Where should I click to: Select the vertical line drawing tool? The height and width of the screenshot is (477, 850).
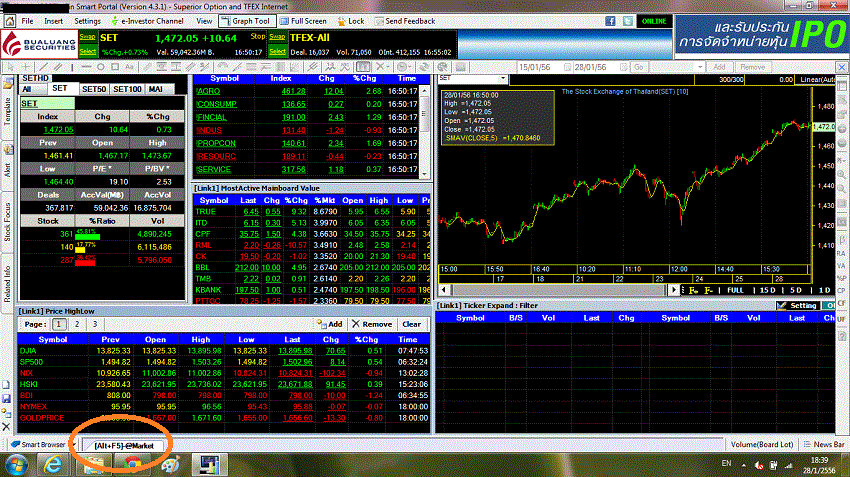(72, 67)
